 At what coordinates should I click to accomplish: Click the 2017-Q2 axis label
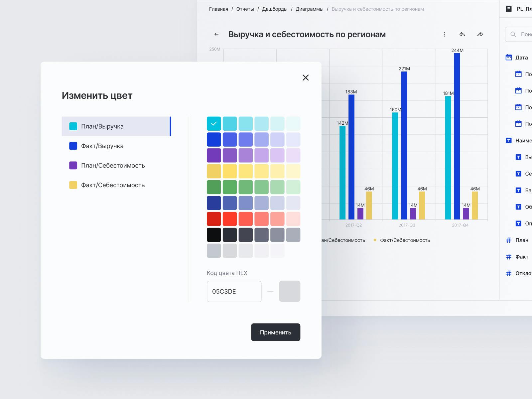pos(353,225)
